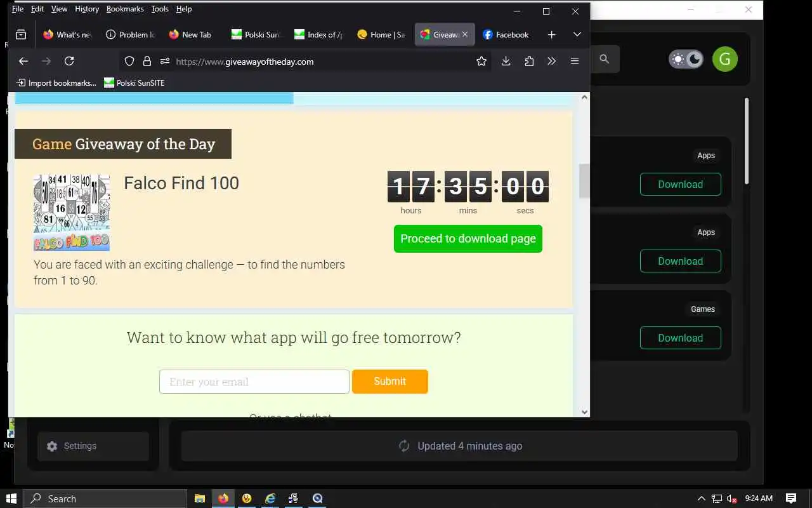The width and height of the screenshot is (812, 508).
Task: Switch to the What's new tab
Action: (x=67, y=35)
